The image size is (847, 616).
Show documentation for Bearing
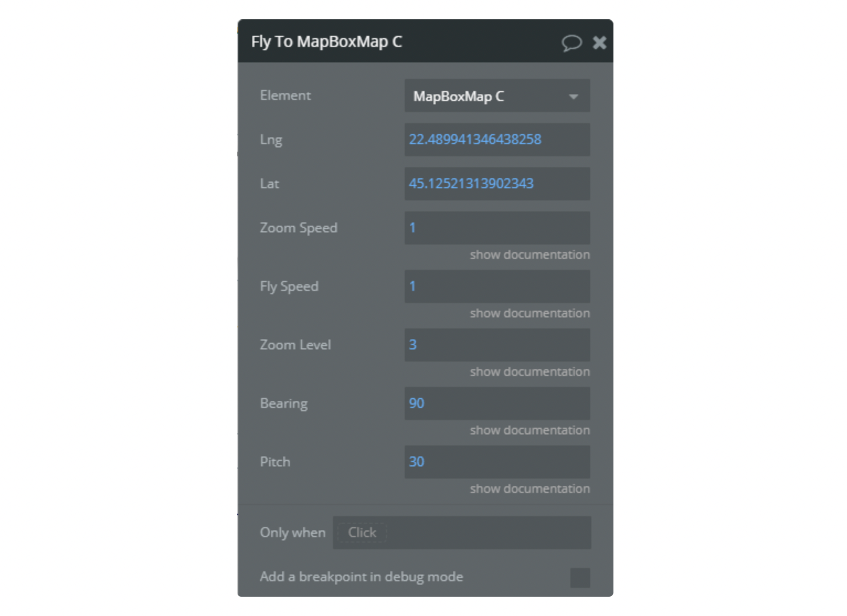529,430
